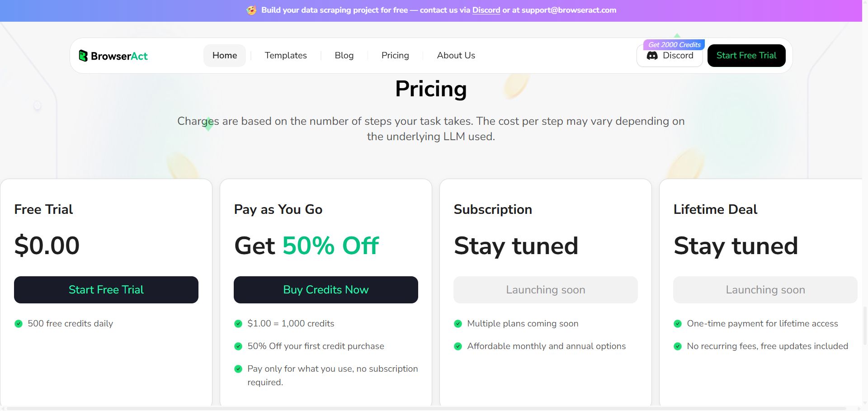Click the Discord link in the top banner

486,10
